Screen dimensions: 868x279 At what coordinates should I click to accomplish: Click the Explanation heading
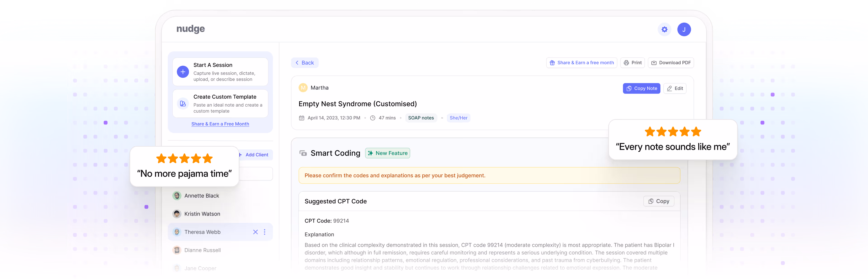[319, 234]
